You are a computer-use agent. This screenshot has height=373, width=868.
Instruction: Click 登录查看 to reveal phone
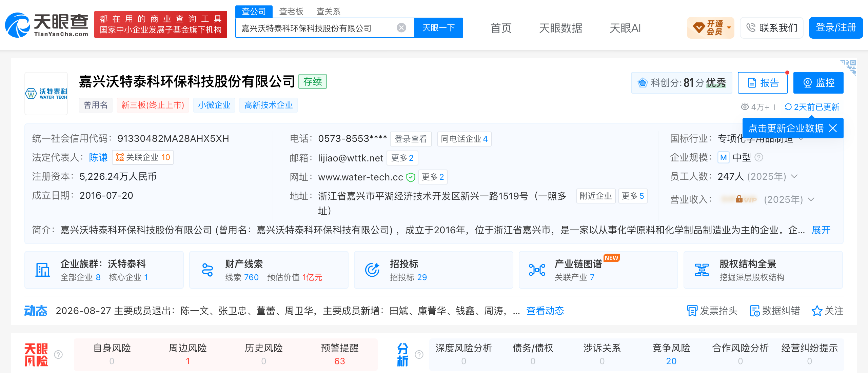click(x=411, y=139)
